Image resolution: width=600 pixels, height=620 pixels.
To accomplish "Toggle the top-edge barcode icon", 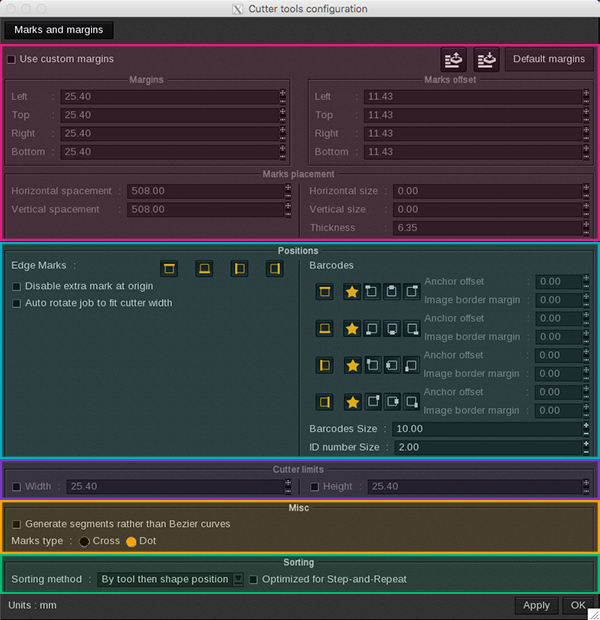I will coord(324,292).
